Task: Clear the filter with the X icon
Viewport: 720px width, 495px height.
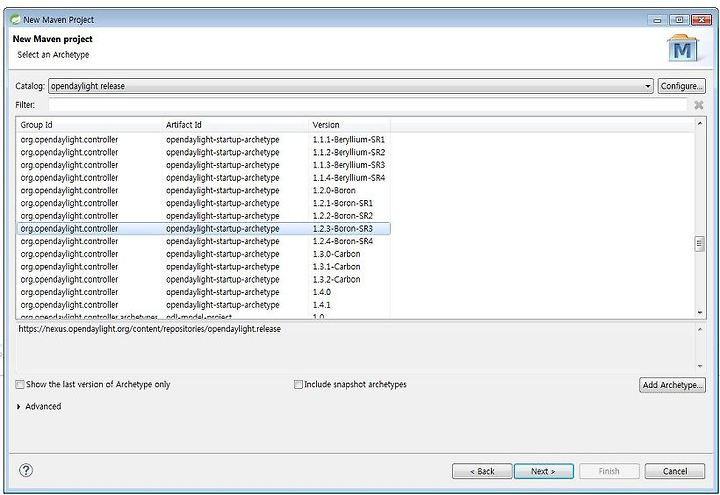Action: tap(698, 105)
